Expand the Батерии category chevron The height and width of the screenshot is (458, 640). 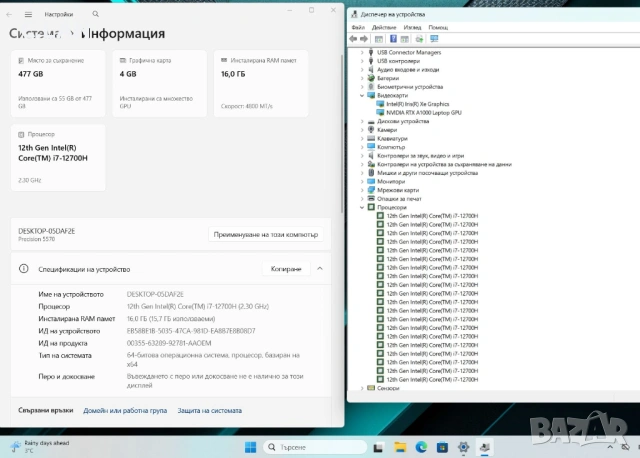tap(362, 78)
